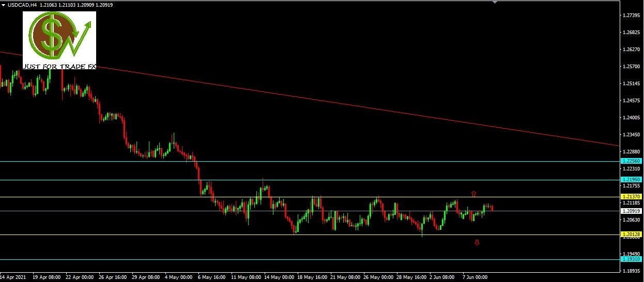Select the yellow horizontal line at 1.20128
The height and width of the screenshot is (282, 644).
309,234
